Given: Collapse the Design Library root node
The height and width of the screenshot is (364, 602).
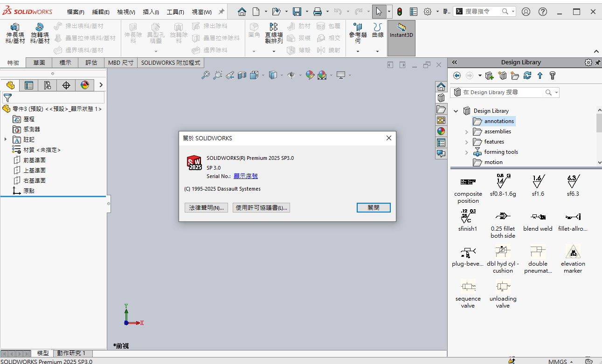Looking at the screenshot, I should (456, 111).
